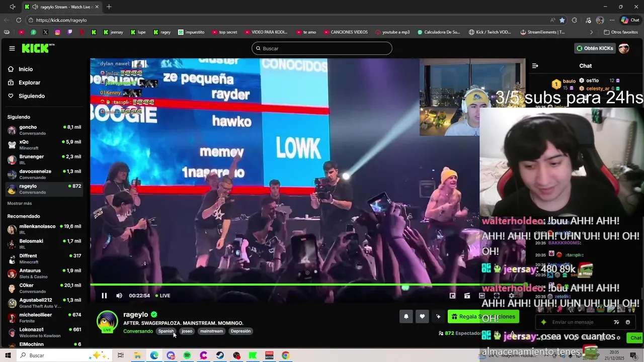Click the video progress bar

[307, 285]
